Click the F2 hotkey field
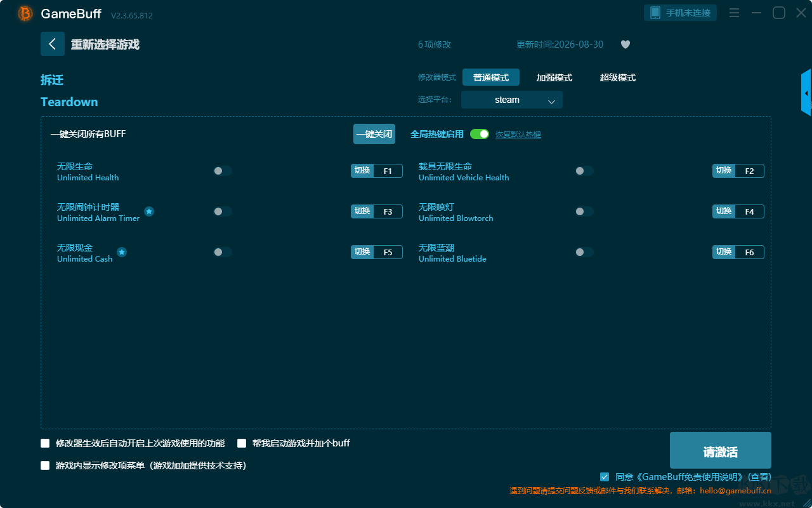 (x=750, y=171)
